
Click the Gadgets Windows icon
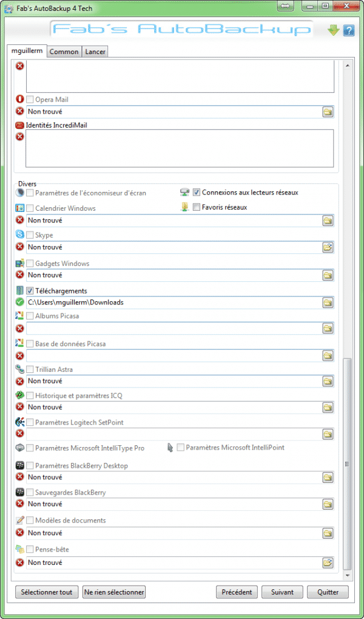(x=20, y=263)
